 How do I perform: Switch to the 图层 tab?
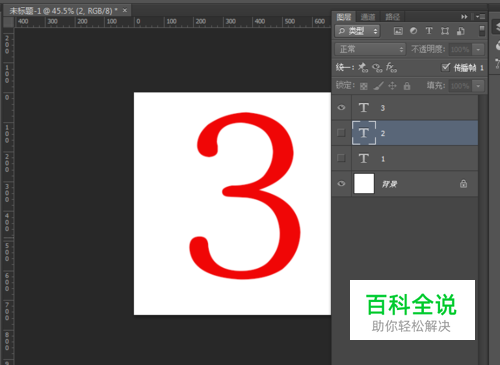click(344, 17)
